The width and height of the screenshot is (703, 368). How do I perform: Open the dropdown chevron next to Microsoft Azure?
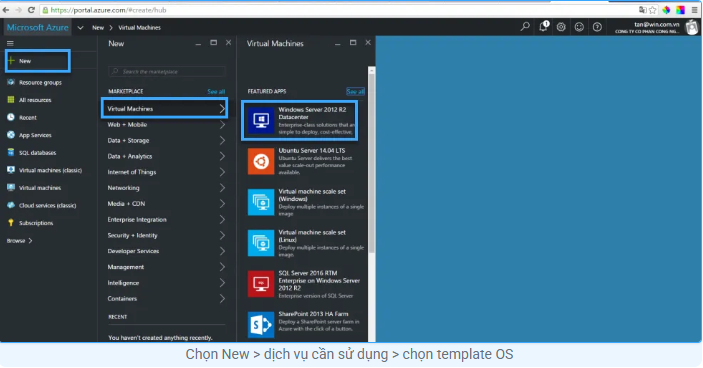point(80,28)
